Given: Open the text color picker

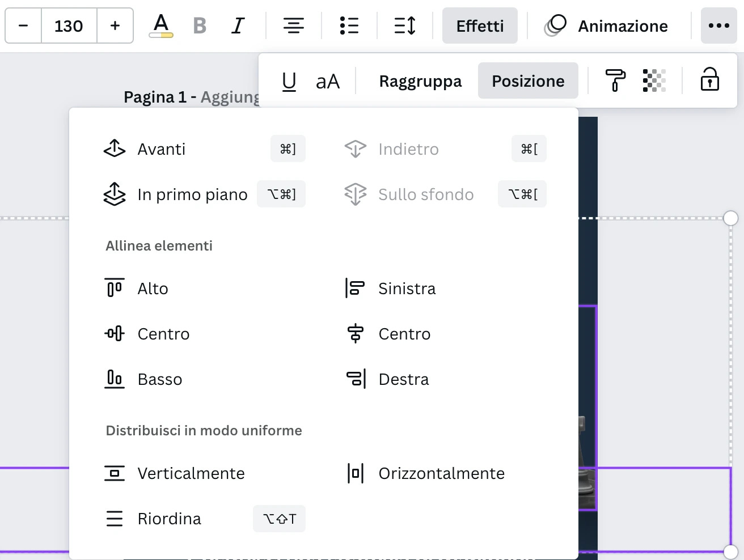Looking at the screenshot, I should pos(160,25).
